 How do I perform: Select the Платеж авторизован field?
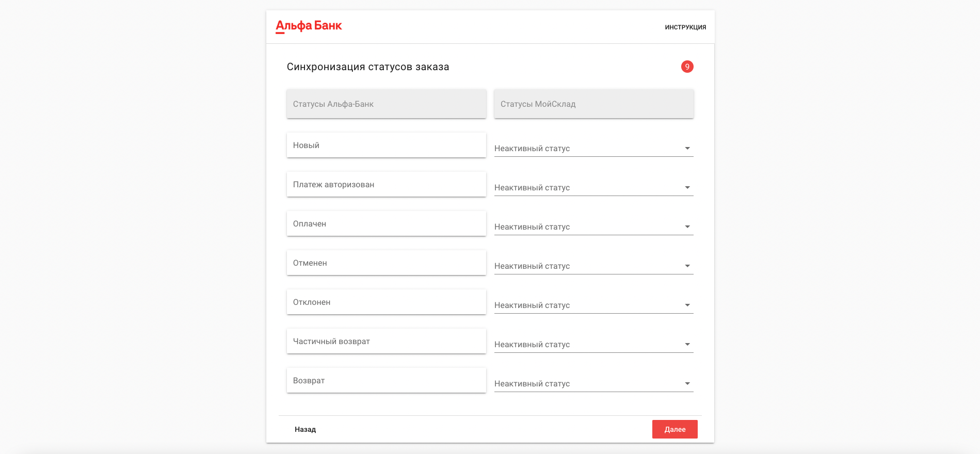(386, 185)
